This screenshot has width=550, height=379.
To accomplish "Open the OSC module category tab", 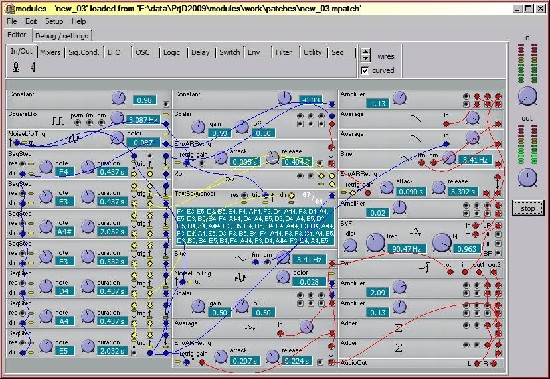I will [x=142, y=52].
